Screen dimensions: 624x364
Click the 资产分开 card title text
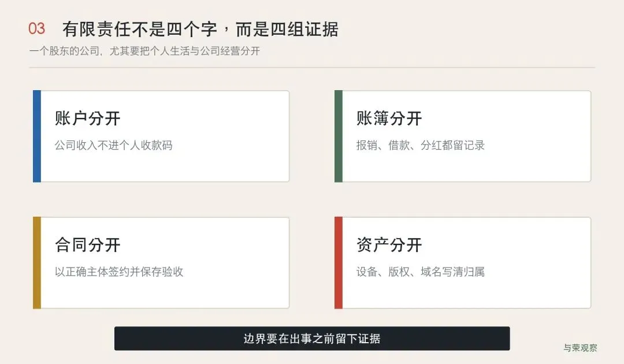[389, 245]
